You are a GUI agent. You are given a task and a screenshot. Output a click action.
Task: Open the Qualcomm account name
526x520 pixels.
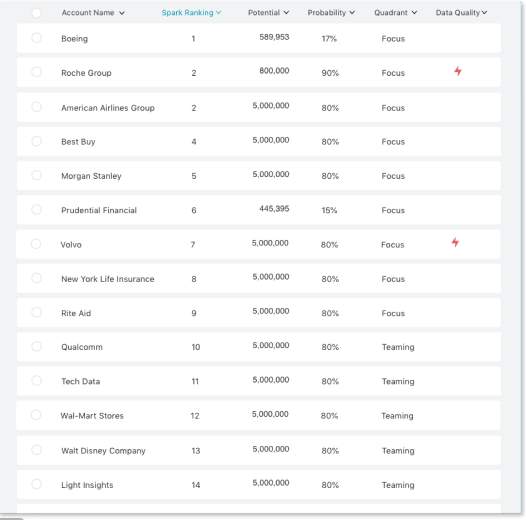pyautogui.click(x=82, y=347)
